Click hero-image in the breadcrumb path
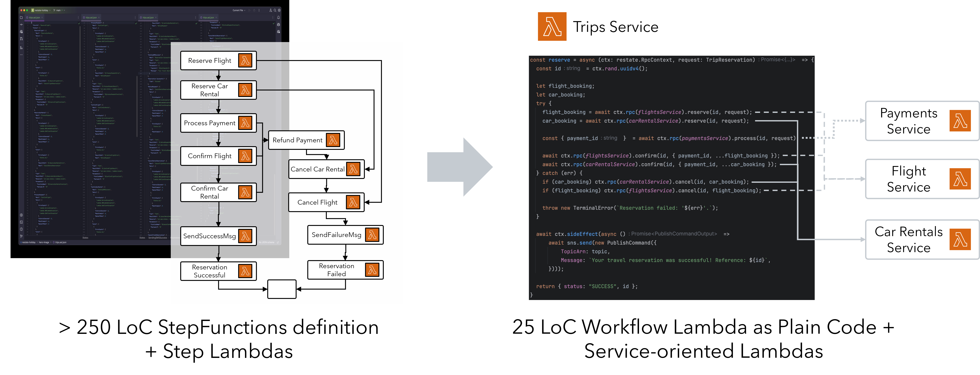 tap(44, 242)
